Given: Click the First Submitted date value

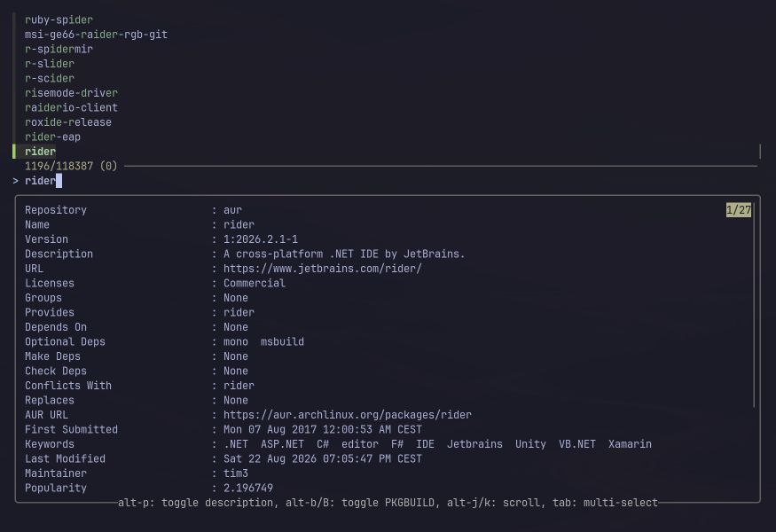Looking at the screenshot, I should 323,429.
